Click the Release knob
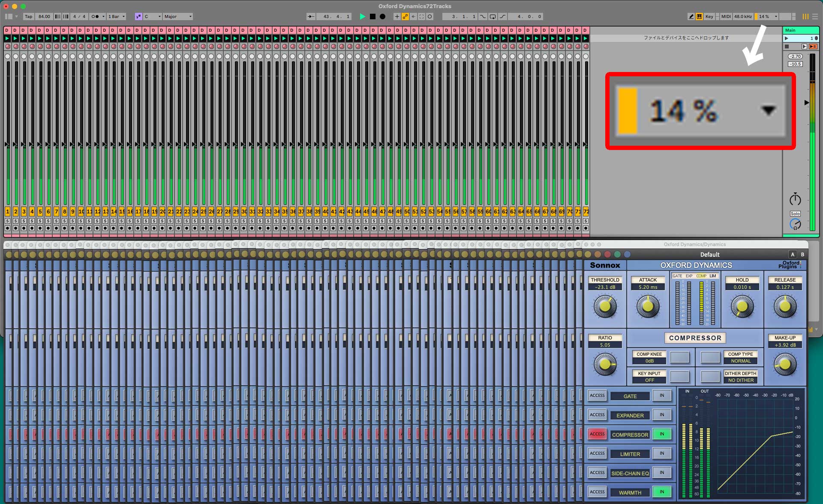The width and height of the screenshot is (823, 504). coord(785,306)
